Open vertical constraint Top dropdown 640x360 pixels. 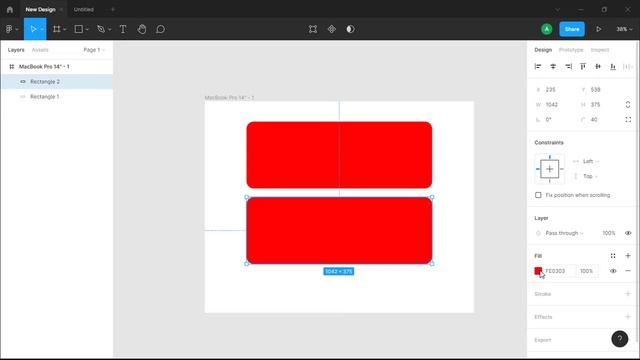click(590, 176)
